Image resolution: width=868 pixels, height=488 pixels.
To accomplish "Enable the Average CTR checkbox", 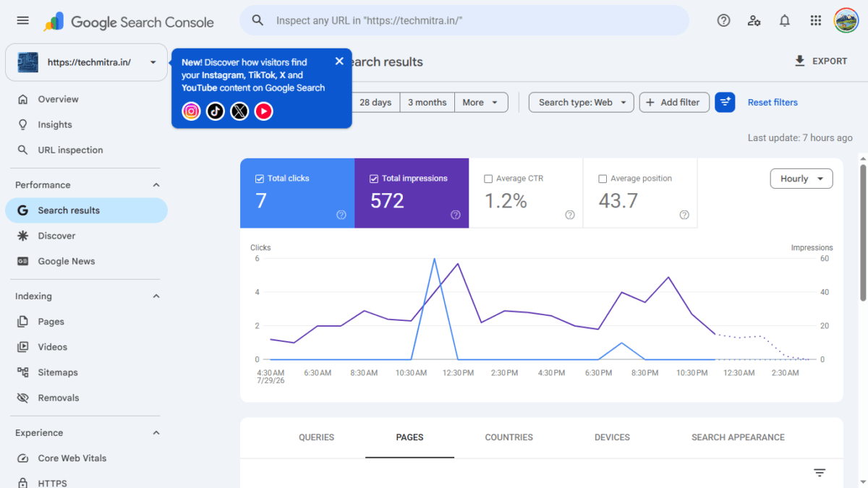I will pyautogui.click(x=488, y=179).
